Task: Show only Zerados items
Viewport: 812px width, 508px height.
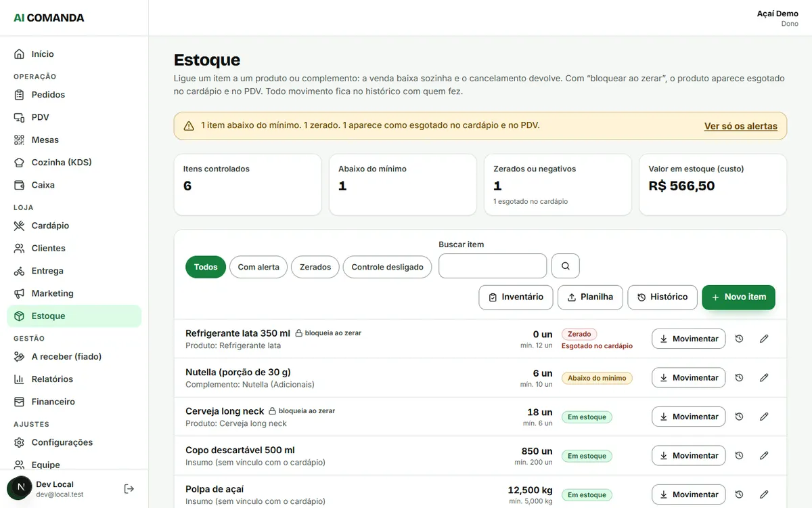Action: click(315, 267)
